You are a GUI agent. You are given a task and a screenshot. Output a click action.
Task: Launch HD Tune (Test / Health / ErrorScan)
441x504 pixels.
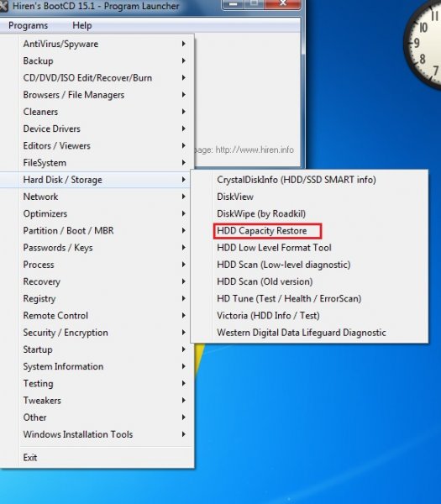point(309,298)
